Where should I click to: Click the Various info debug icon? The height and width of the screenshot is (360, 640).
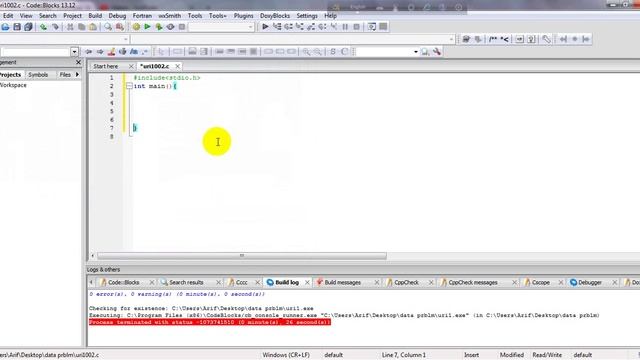click(x=383, y=27)
